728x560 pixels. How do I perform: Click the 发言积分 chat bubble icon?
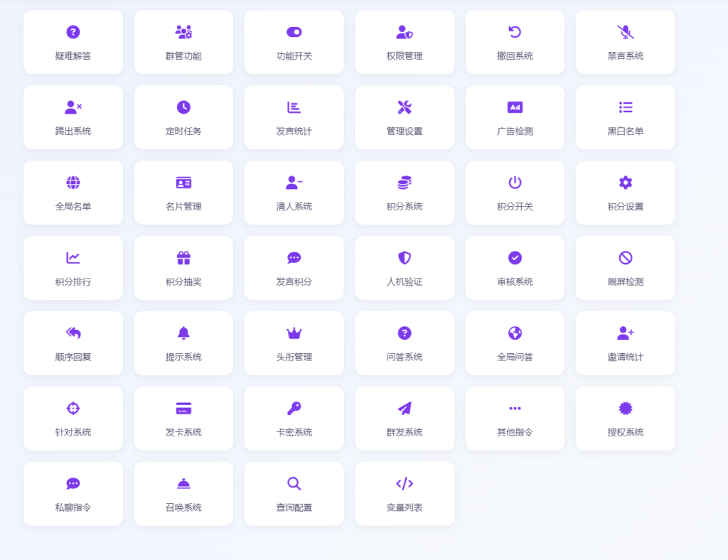pyautogui.click(x=294, y=257)
